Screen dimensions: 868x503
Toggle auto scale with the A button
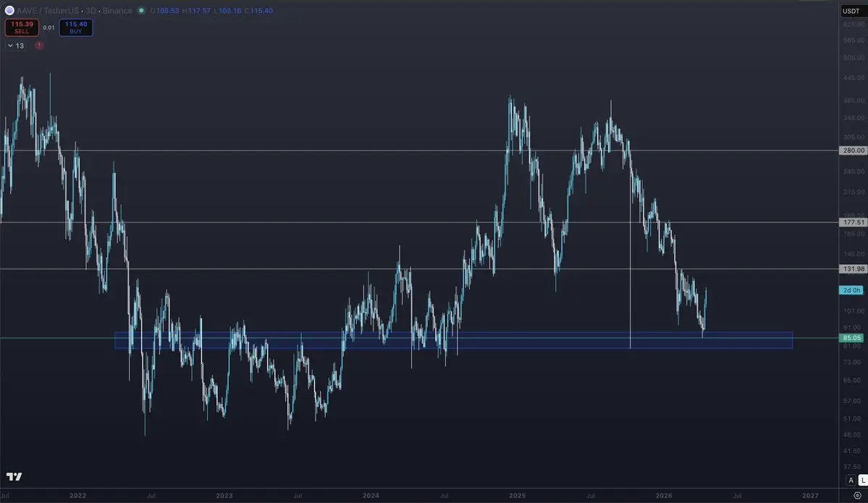coord(851,480)
